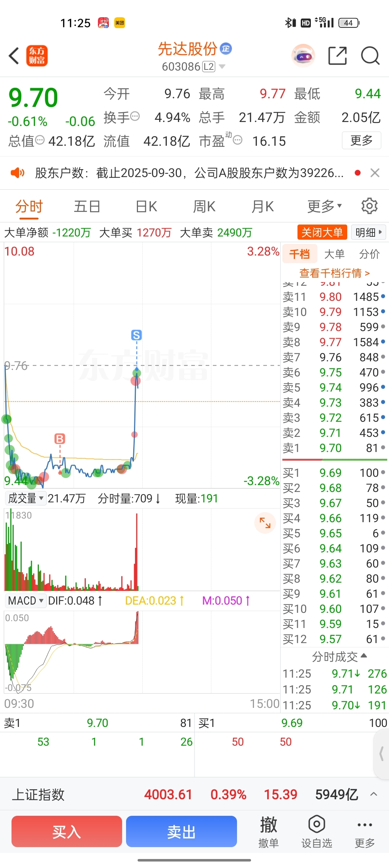Tap the 上证指数 index label
Viewport: 389px width, 868px height.
pyautogui.click(x=38, y=794)
